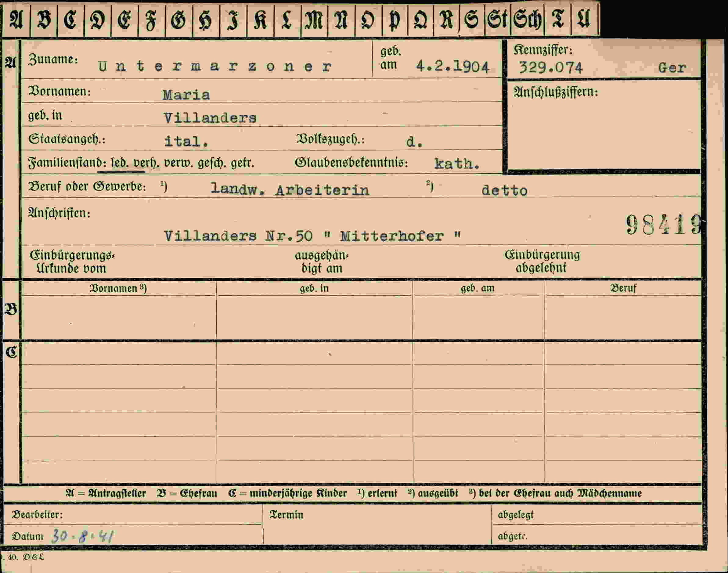The image size is (728, 573).
Task: Select the alphabet tab 'St' at top
Action: [498, 20]
